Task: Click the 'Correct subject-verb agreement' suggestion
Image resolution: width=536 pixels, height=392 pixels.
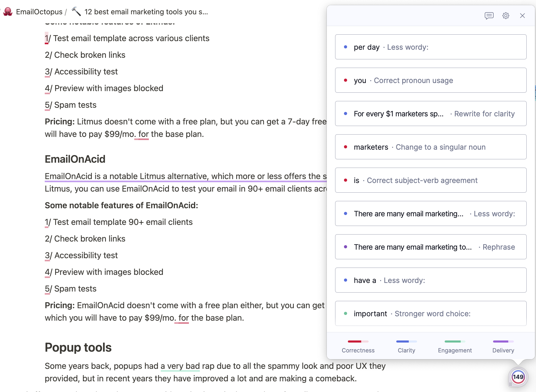Action: [431, 180]
